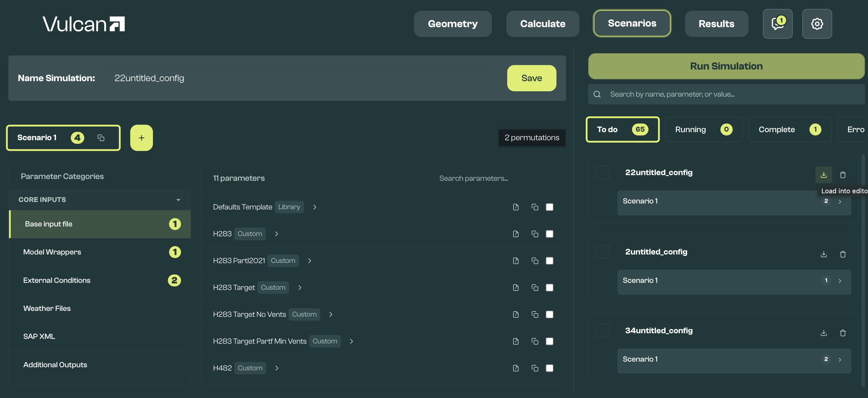Viewport: 868px width, 398px height.
Task: Copy the H482 parameter
Action: tap(535, 368)
